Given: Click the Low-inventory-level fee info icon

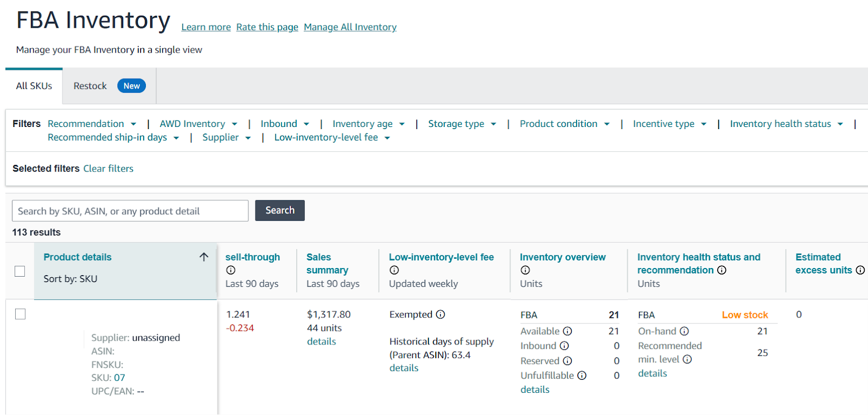Looking at the screenshot, I should click(x=394, y=270).
